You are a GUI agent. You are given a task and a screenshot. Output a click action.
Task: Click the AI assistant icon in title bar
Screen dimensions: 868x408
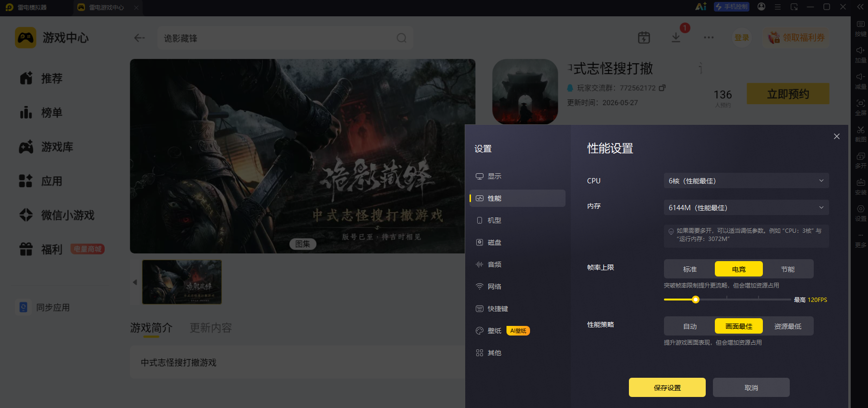coord(701,7)
